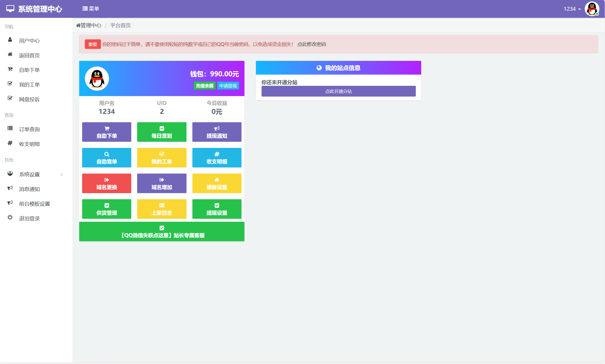Click the megaphone icon beside 消息通知
Viewport: 605px width, 364px height.
(x=10, y=188)
